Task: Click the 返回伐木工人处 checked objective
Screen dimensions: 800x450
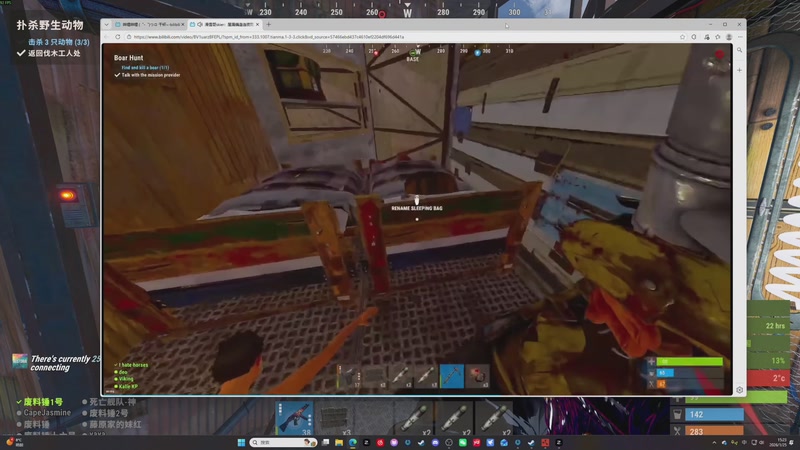Action: [x=54, y=53]
